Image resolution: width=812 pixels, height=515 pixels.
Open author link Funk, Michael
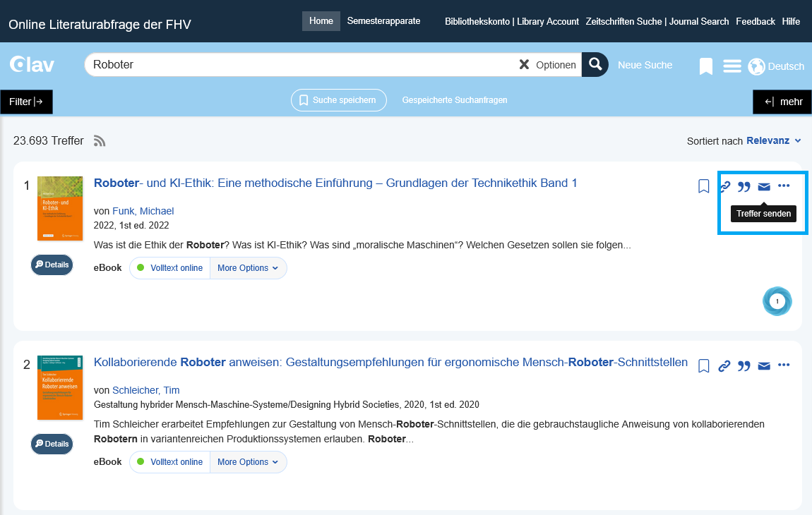click(143, 211)
